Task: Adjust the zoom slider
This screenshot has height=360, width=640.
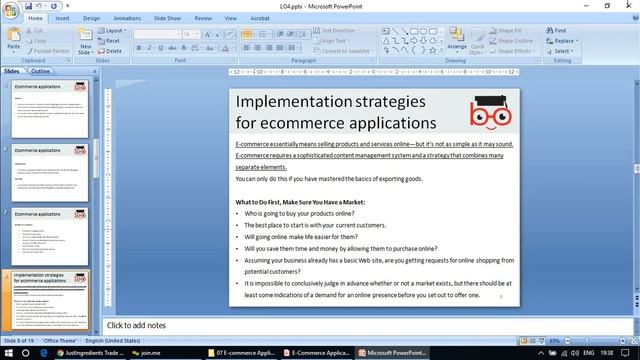Action: pos(587,340)
